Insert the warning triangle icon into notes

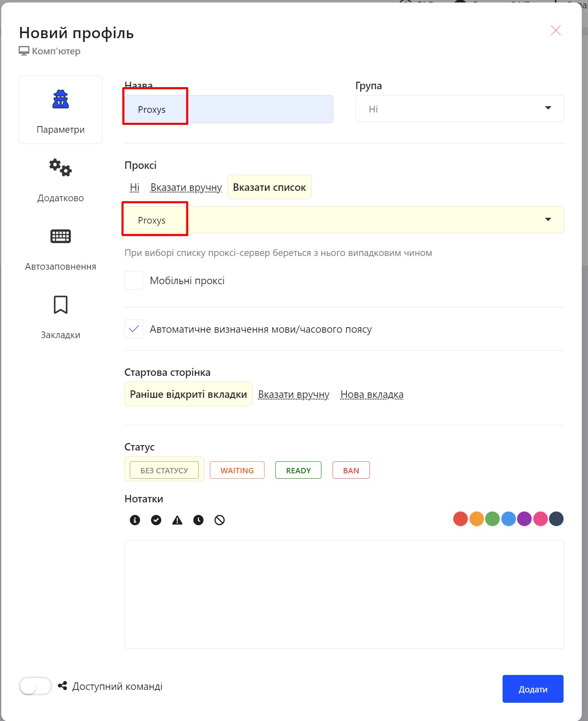click(177, 520)
